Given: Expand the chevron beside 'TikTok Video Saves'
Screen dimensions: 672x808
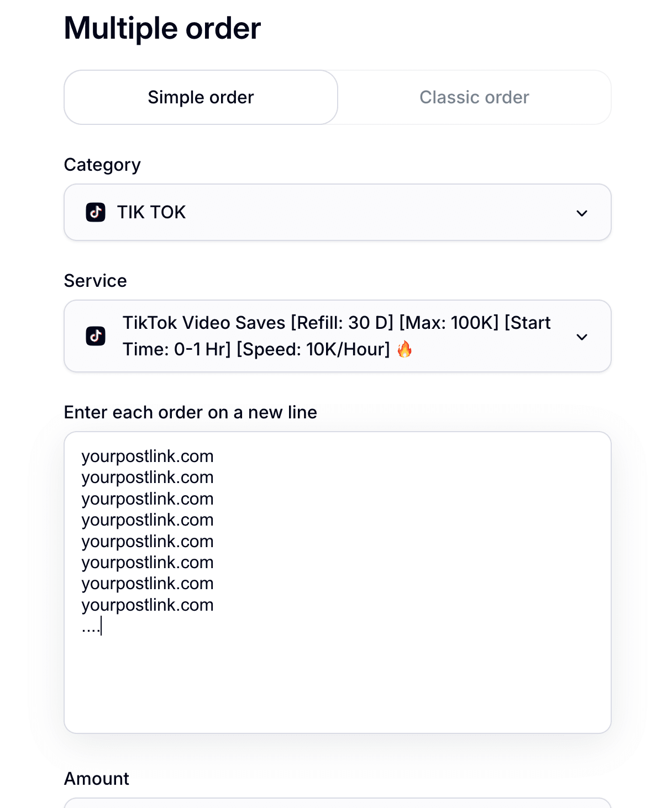Looking at the screenshot, I should (581, 336).
